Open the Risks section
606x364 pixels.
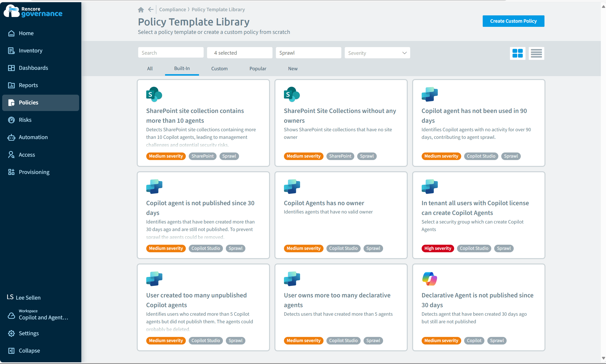pyautogui.click(x=25, y=120)
